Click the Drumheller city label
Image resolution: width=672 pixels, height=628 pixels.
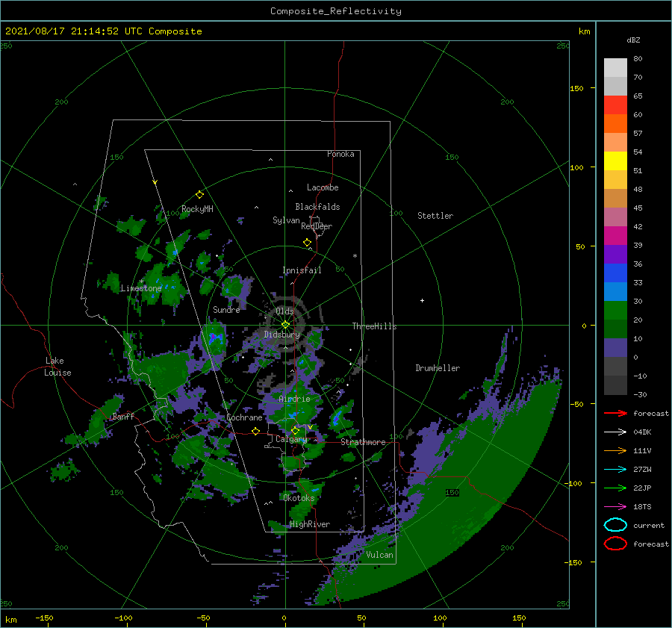pyautogui.click(x=438, y=368)
